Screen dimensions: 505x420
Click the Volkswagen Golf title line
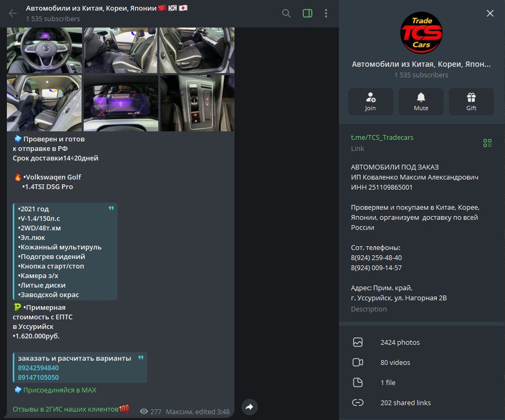[52, 177]
